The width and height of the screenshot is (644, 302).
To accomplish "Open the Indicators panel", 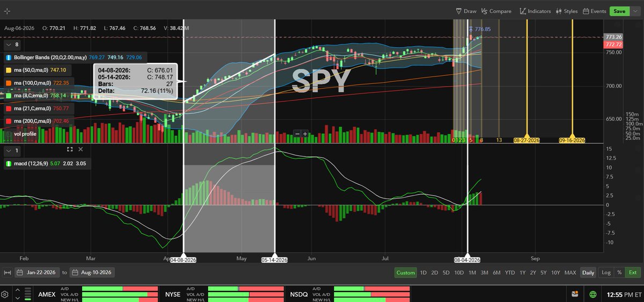I will (x=535, y=11).
